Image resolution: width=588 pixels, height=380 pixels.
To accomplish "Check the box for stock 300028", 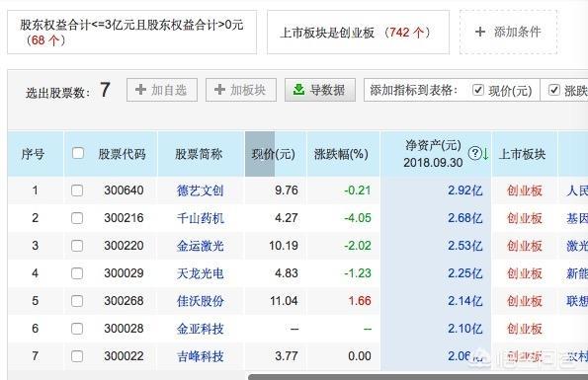I will [77, 329].
